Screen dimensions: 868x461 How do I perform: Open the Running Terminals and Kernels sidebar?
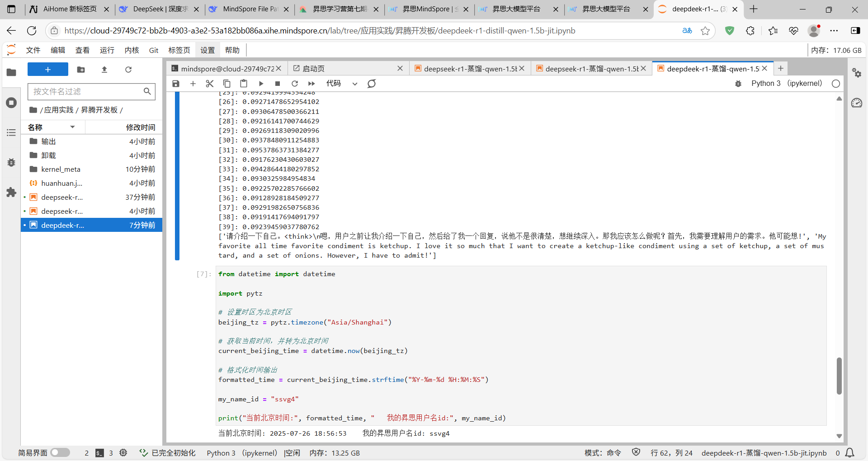11,103
